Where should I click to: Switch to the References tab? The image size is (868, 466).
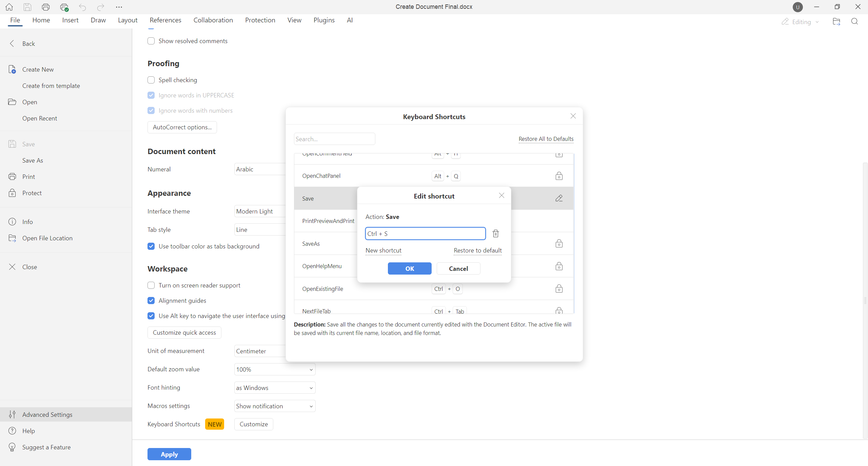165,20
